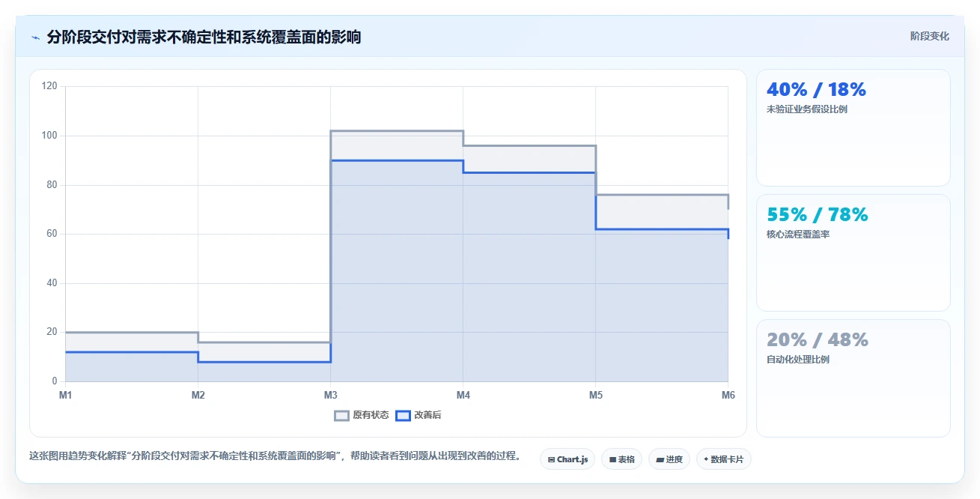Click the M1 x-axis label
Image resolution: width=980 pixels, height=499 pixels.
point(65,395)
